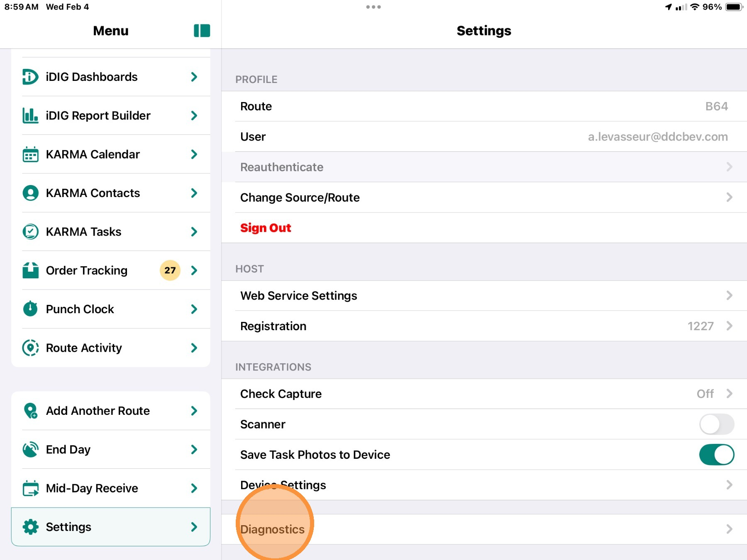Tap Add Another Route label
The height and width of the screenshot is (560, 747).
[x=98, y=411]
